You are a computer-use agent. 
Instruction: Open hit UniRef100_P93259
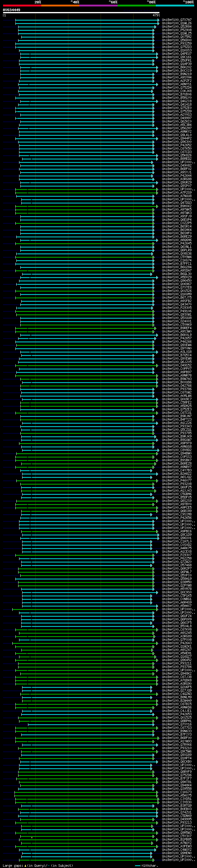(177, 43)
